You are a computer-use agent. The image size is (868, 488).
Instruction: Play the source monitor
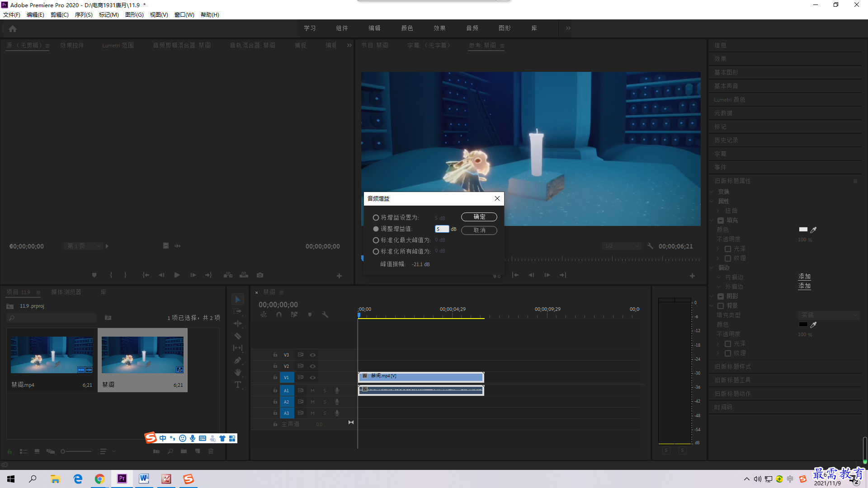coord(177,275)
